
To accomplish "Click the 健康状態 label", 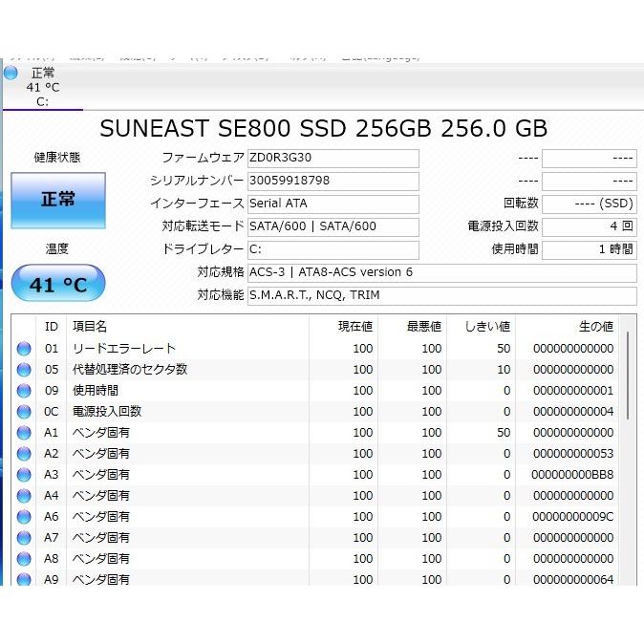I will pos(57,158).
